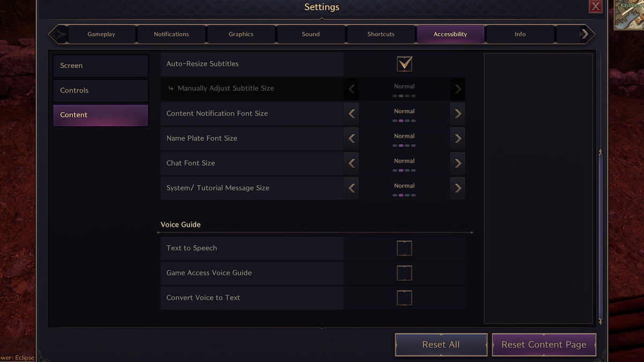Viewport: 644px width, 362px height.
Task: Click the Reset All button
Action: 441,345
